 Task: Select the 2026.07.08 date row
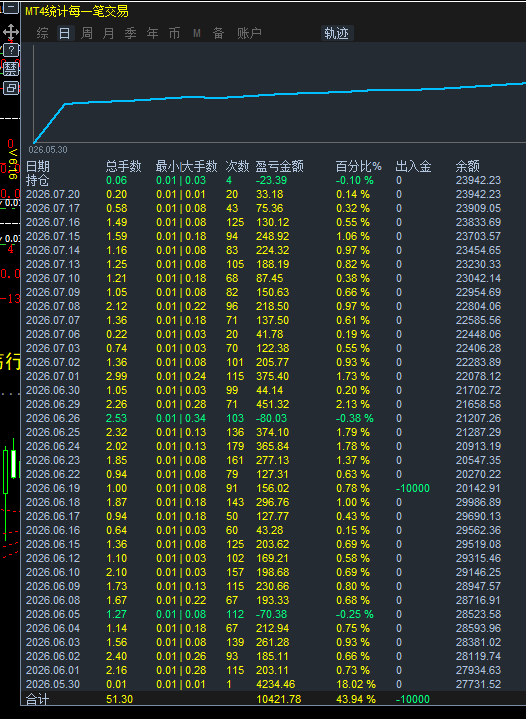pos(53,306)
